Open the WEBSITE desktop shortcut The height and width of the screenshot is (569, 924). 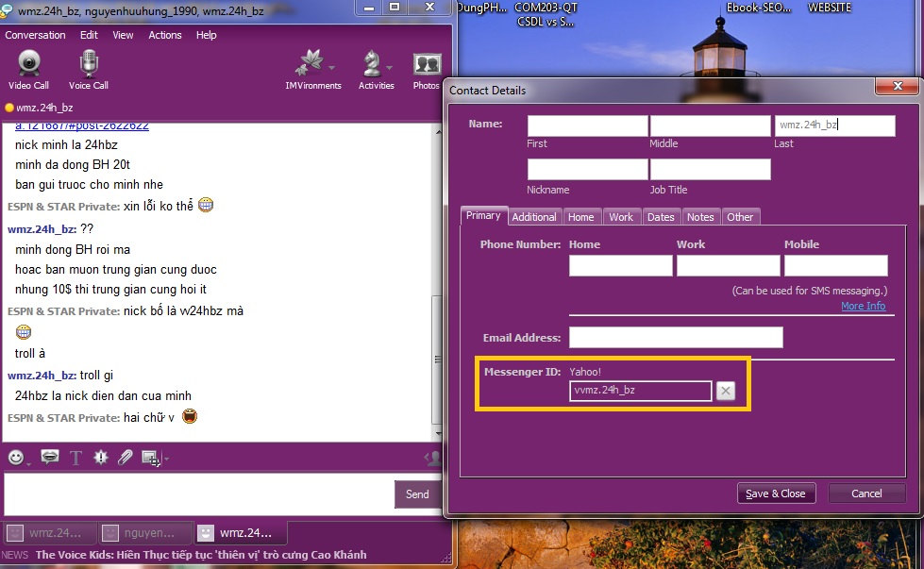[x=829, y=8]
